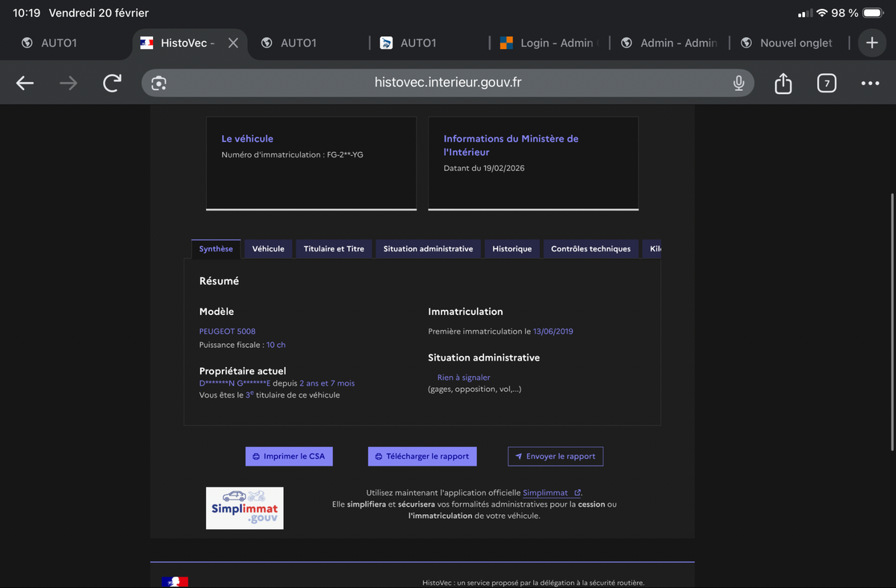Image resolution: width=896 pixels, height=588 pixels.
Task: Click the PEUGEOT 5008 model text
Action: point(227,331)
